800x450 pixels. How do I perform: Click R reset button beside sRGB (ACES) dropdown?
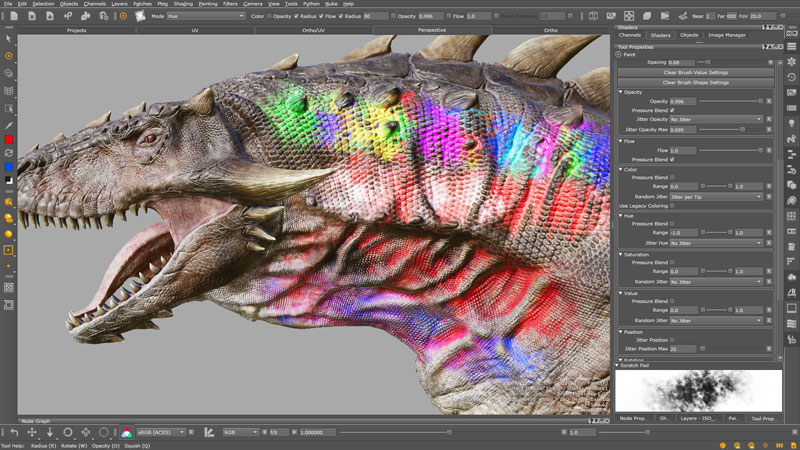tap(191, 432)
